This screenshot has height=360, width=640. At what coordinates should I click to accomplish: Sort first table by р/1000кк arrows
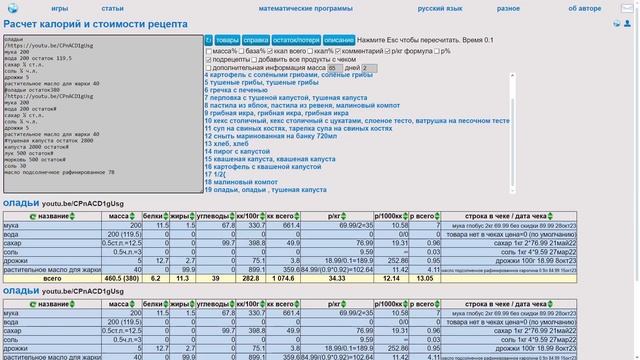pos(405,216)
